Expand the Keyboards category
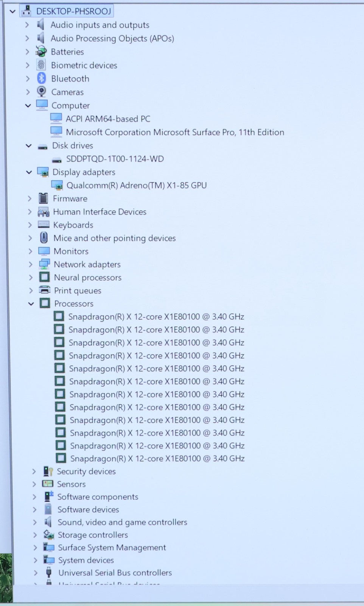 30,225
